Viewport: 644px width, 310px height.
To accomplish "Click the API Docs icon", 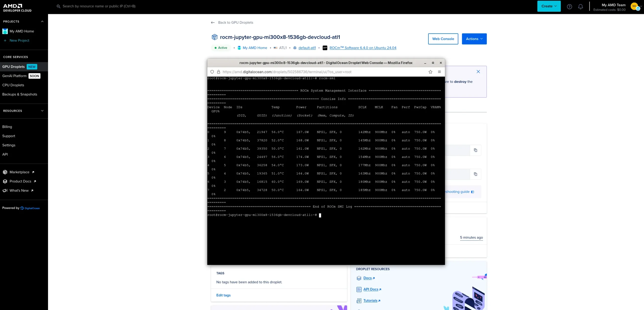I will 359,290.
